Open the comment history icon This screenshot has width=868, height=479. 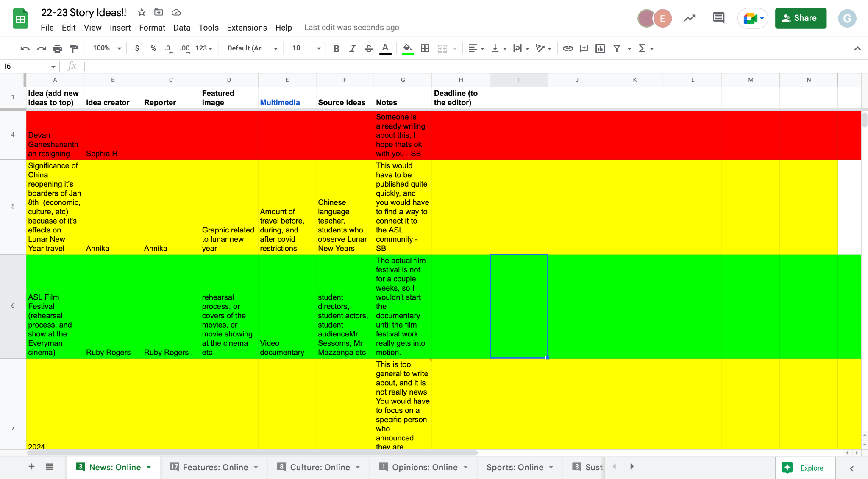(718, 18)
